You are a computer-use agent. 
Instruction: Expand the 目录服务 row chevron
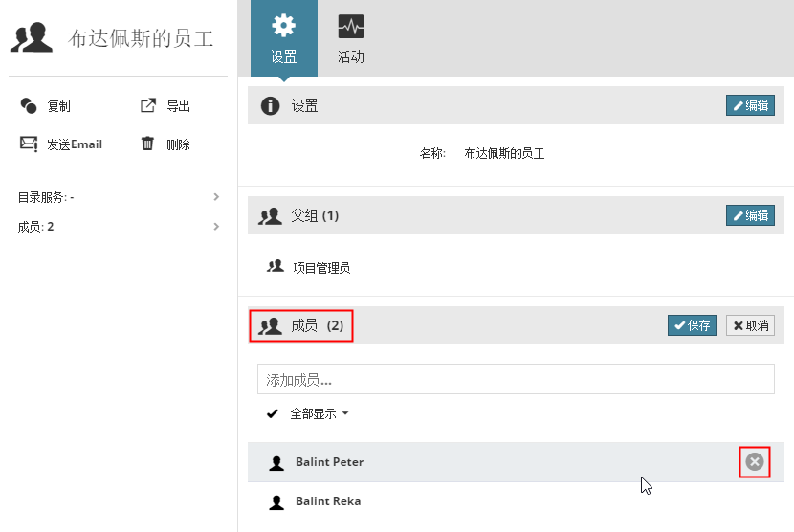[x=216, y=197]
